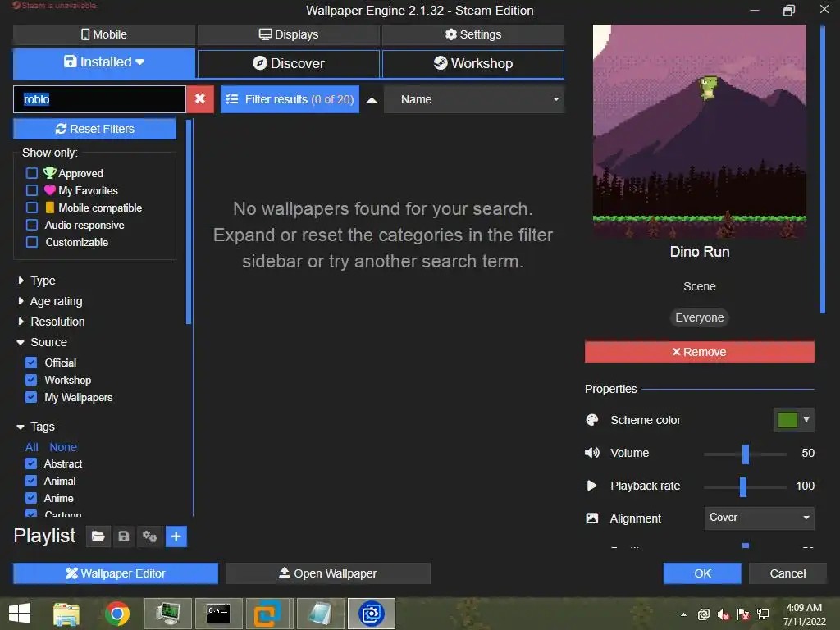Enable the My Favorites checkbox

(32, 190)
